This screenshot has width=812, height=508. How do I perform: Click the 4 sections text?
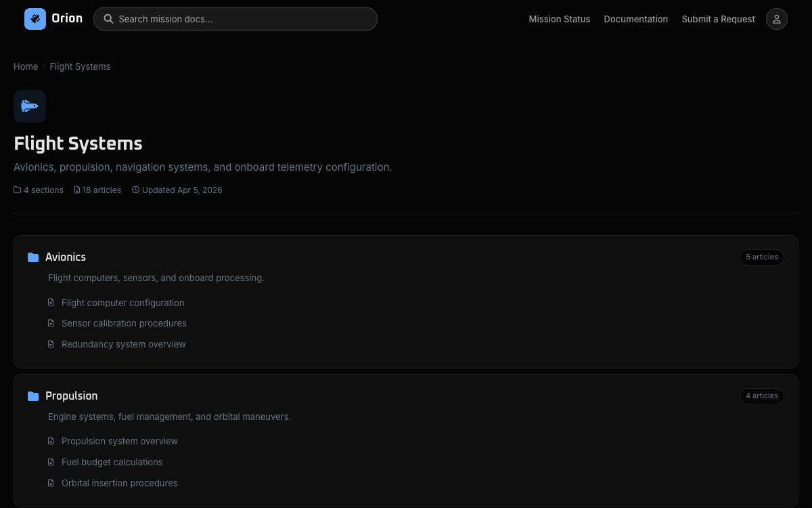pyautogui.click(x=43, y=190)
